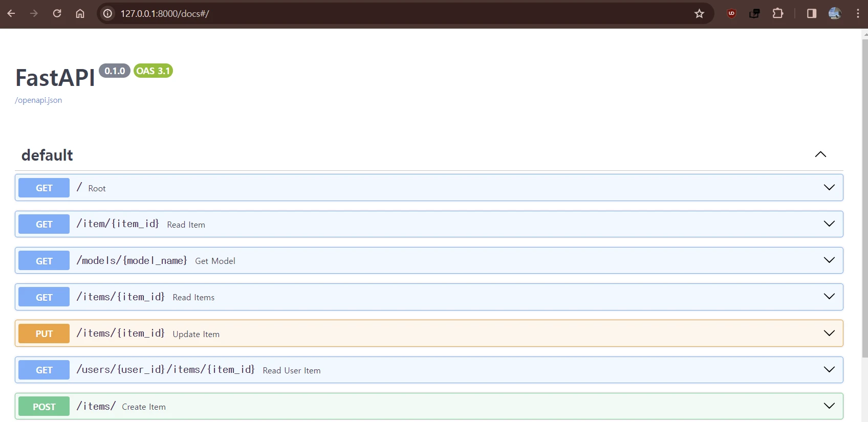Click the GET badge for Get Model

(44, 260)
